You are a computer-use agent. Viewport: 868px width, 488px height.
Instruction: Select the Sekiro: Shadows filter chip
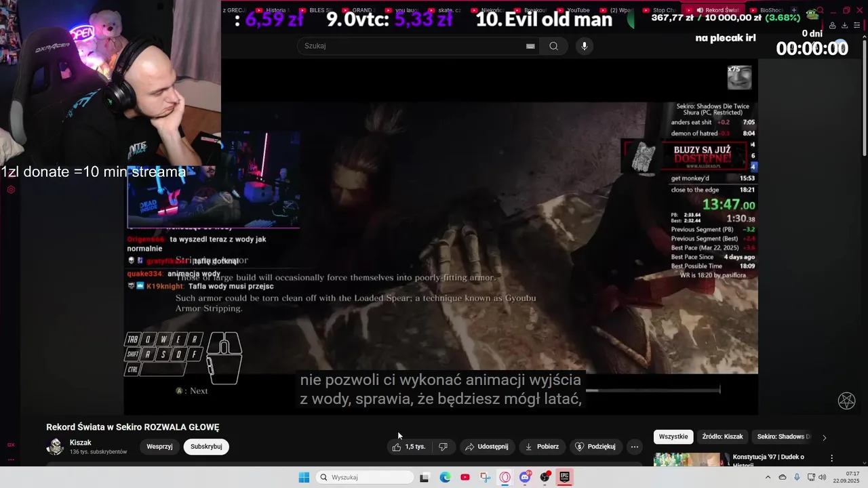[783, 436]
